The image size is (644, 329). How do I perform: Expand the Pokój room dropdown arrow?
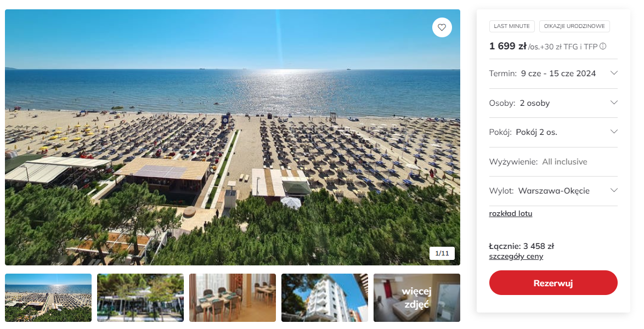click(x=614, y=132)
